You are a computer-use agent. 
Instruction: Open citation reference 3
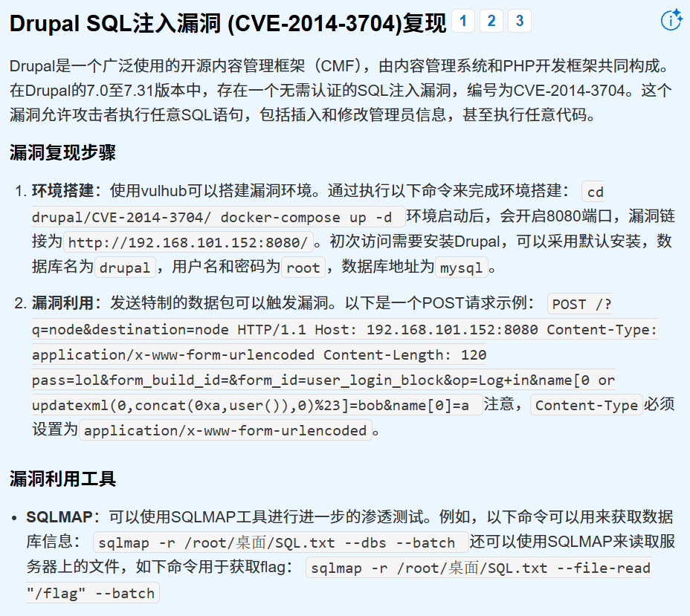[520, 21]
